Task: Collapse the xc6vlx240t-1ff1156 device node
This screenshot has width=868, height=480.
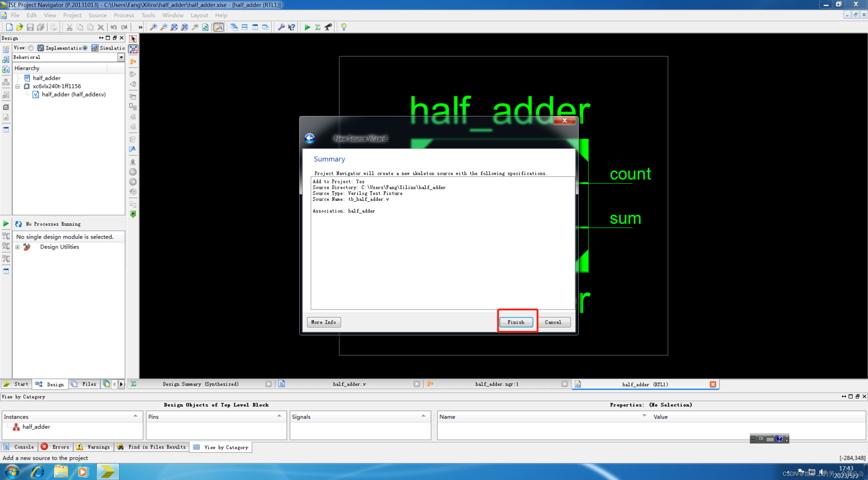Action: pos(17,86)
